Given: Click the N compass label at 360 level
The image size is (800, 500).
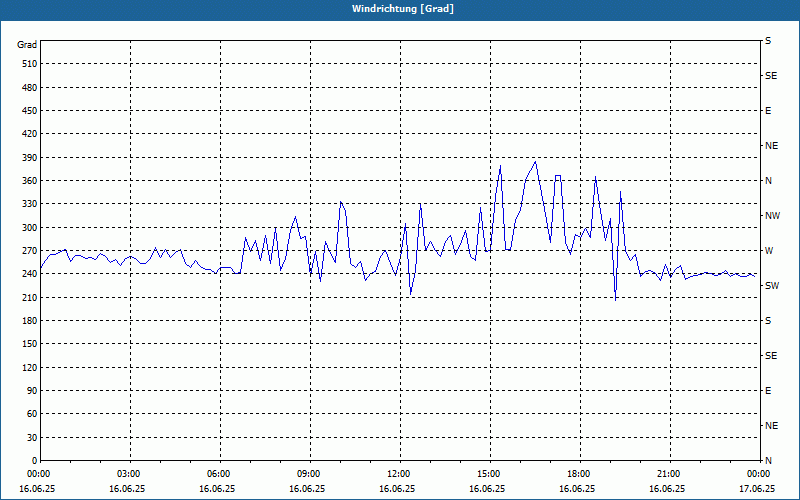Looking at the screenshot, I should pyautogui.click(x=768, y=181).
